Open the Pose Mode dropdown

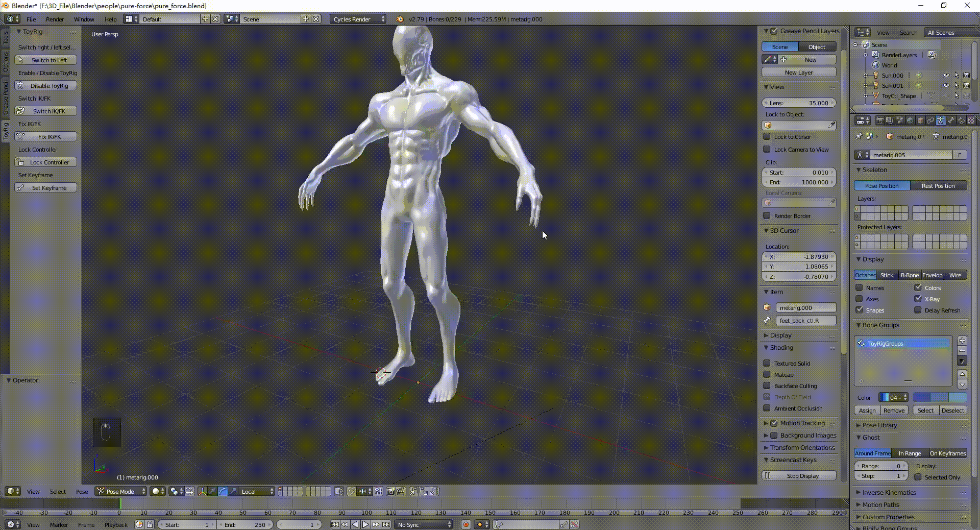click(121, 492)
